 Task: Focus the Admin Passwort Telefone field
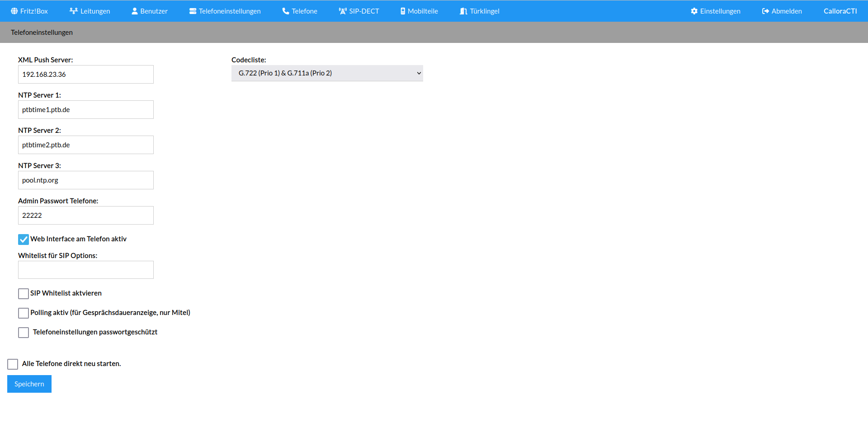click(86, 216)
